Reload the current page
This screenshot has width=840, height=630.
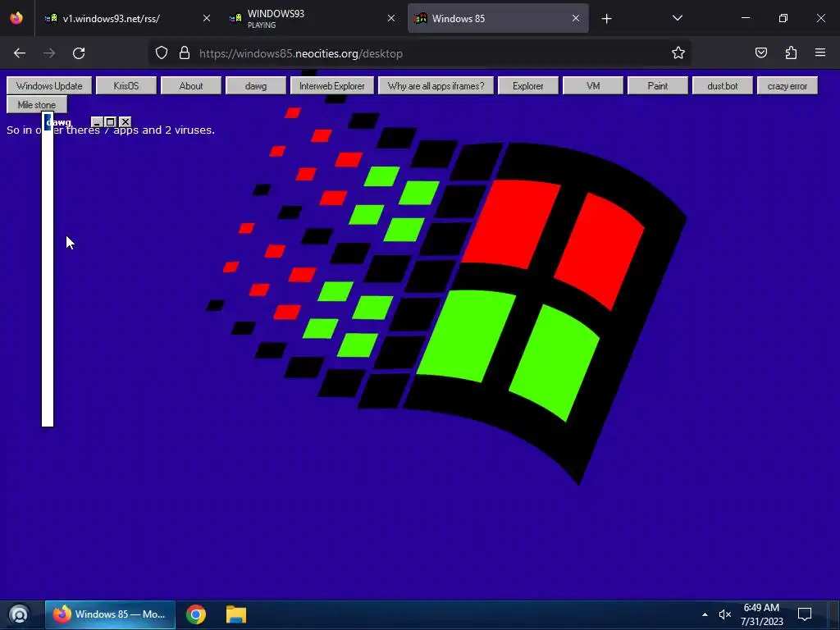tap(79, 53)
